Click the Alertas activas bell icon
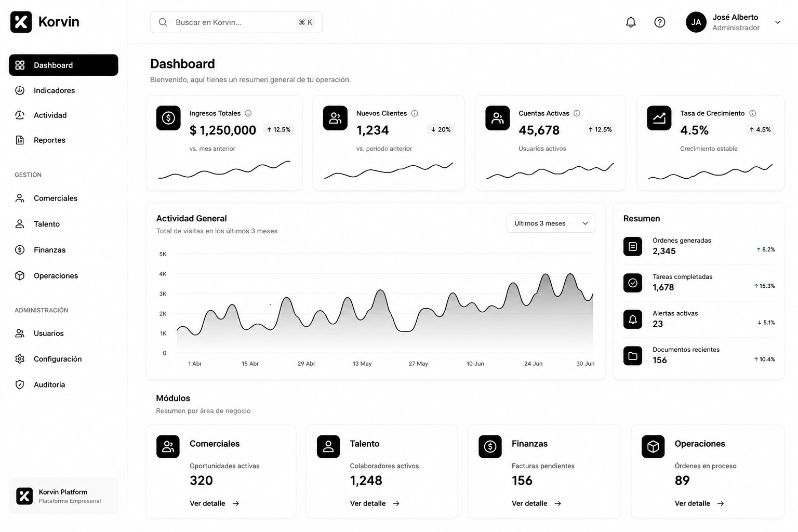Viewport: 798px width, 532px height. (x=633, y=320)
